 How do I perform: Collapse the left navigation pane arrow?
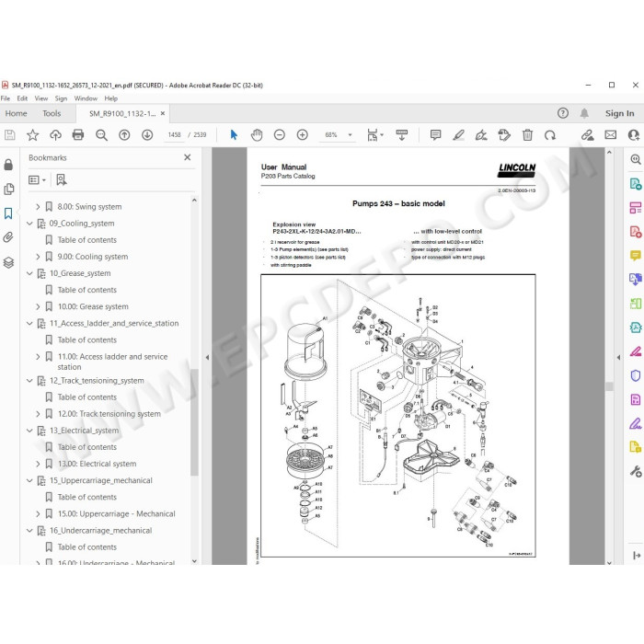click(x=207, y=358)
